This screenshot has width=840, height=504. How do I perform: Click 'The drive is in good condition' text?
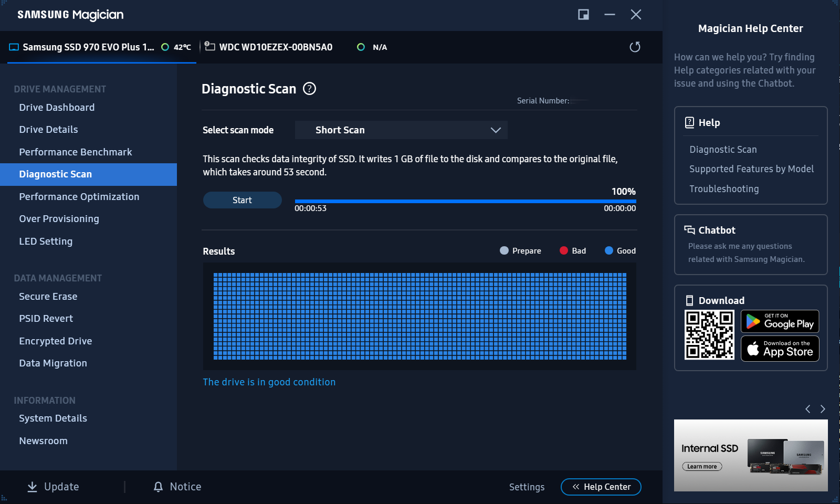pyautogui.click(x=269, y=382)
